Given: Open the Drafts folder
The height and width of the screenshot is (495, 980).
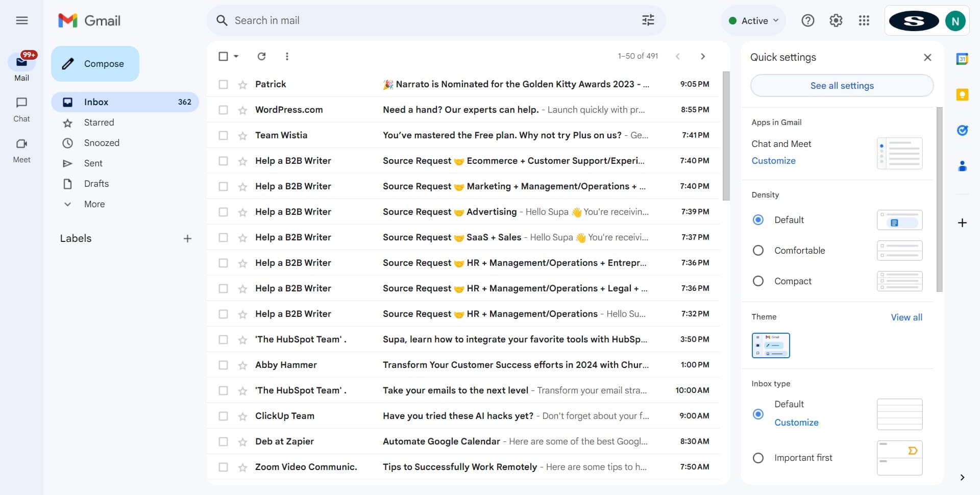Looking at the screenshot, I should (x=96, y=184).
